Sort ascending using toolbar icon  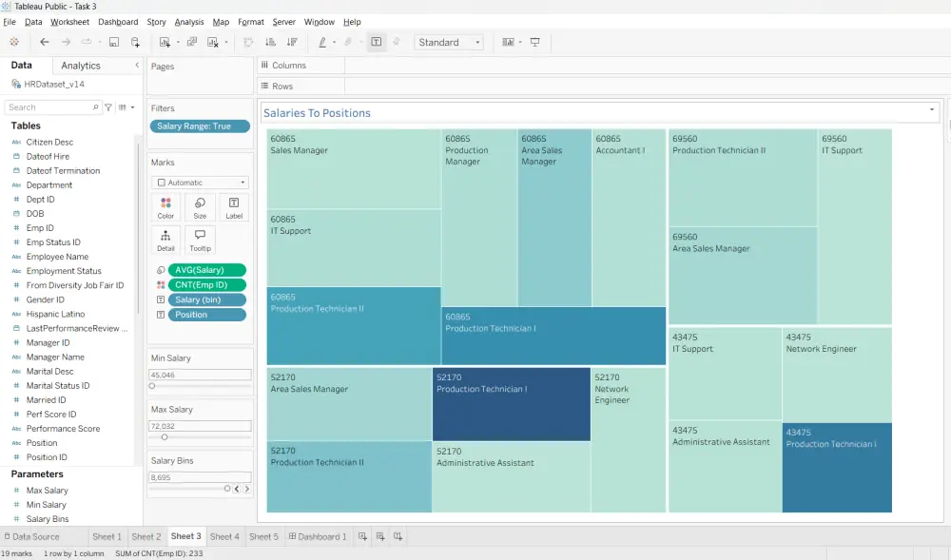270,42
